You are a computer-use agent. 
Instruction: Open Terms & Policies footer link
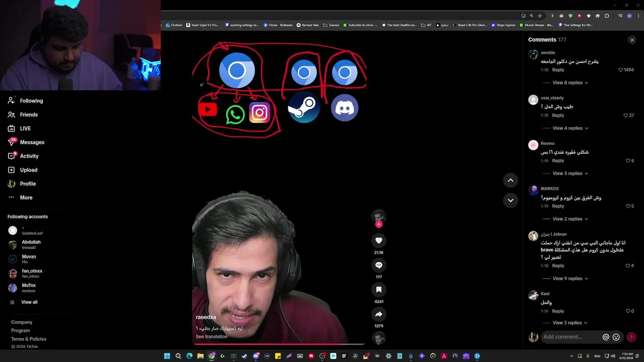click(x=29, y=339)
